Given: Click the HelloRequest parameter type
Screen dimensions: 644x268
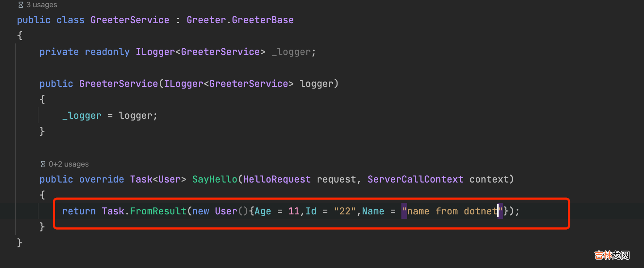Looking at the screenshot, I should [x=277, y=179].
